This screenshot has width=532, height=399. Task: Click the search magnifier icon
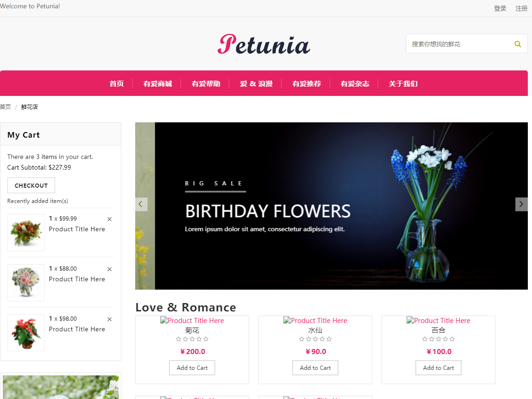[x=517, y=44]
